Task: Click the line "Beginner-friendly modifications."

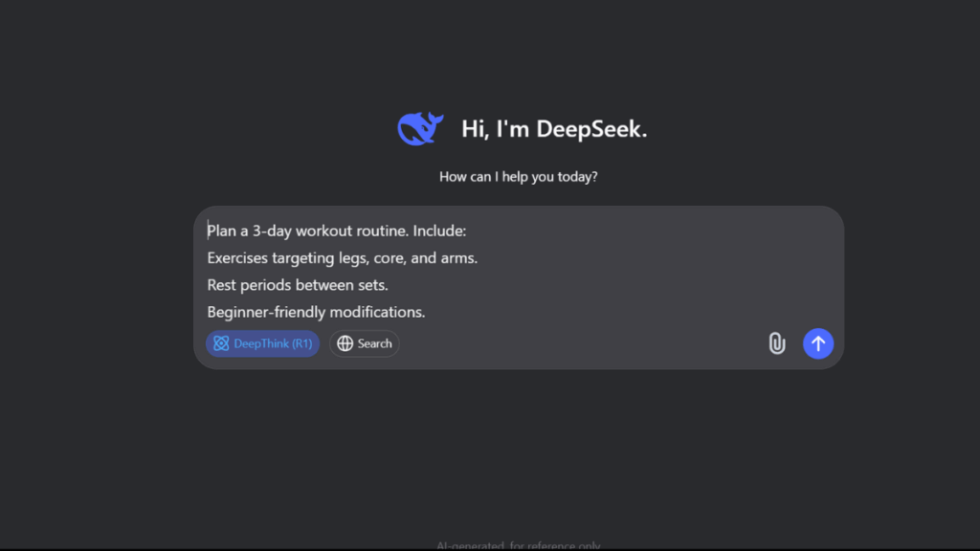Action: [x=316, y=312]
